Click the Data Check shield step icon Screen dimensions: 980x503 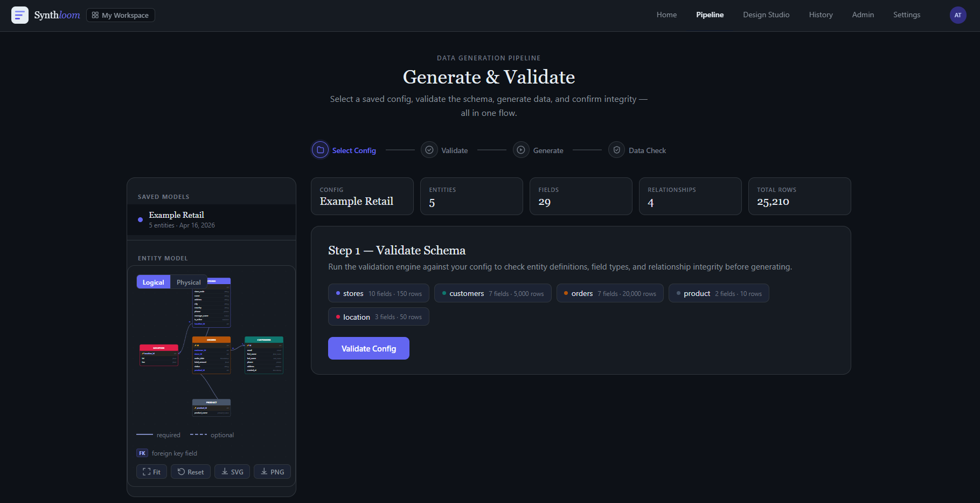click(x=617, y=150)
